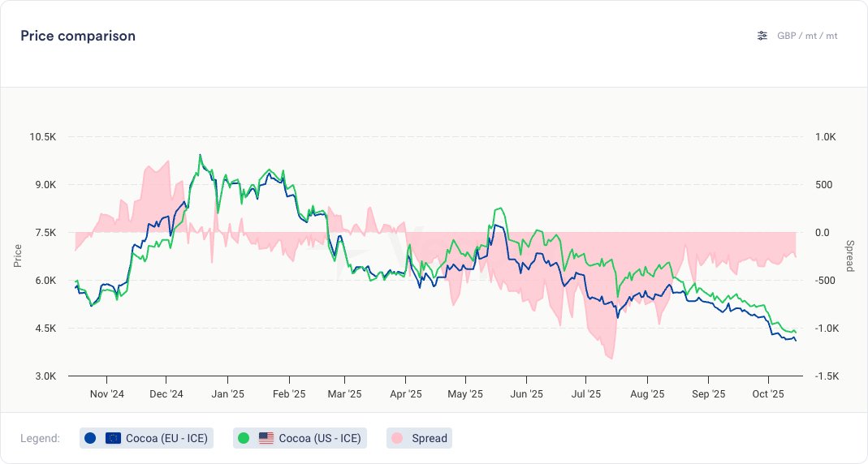Click the 10.5K price axis value
868x464 pixels.
coord(42,137)
